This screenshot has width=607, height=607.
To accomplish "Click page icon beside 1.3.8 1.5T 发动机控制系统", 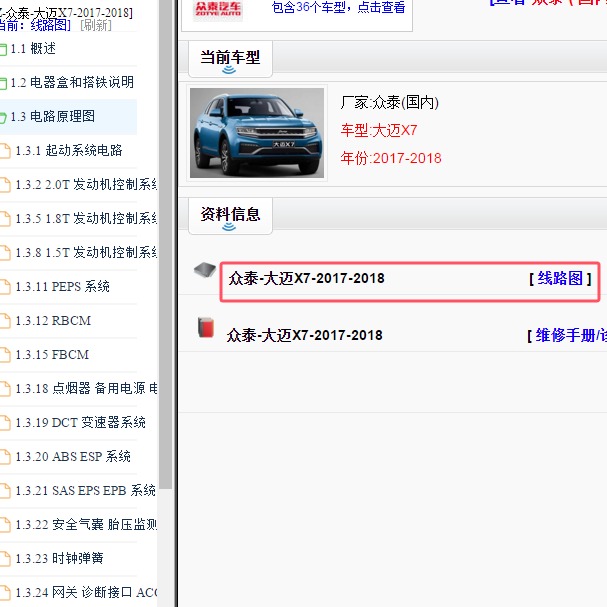I will pos(5,253).
